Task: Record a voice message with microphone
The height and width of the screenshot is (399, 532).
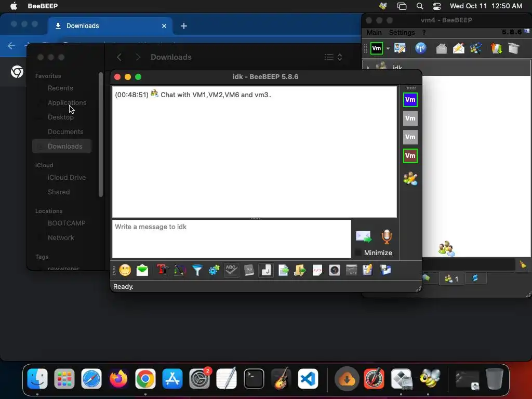Action: coord(387,236)
